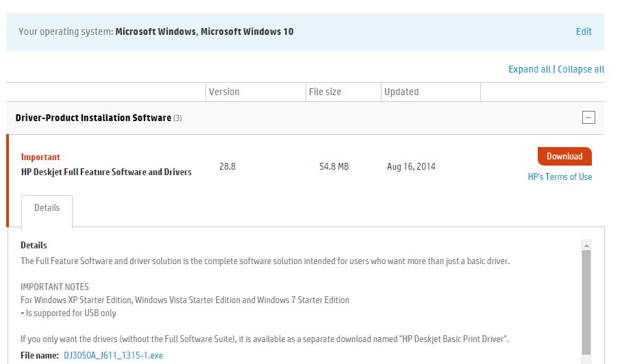The width and height of the screenshot is (622, 364).
Task: Click Driver-Product Installation Software heading
Action: coord(93,118)
